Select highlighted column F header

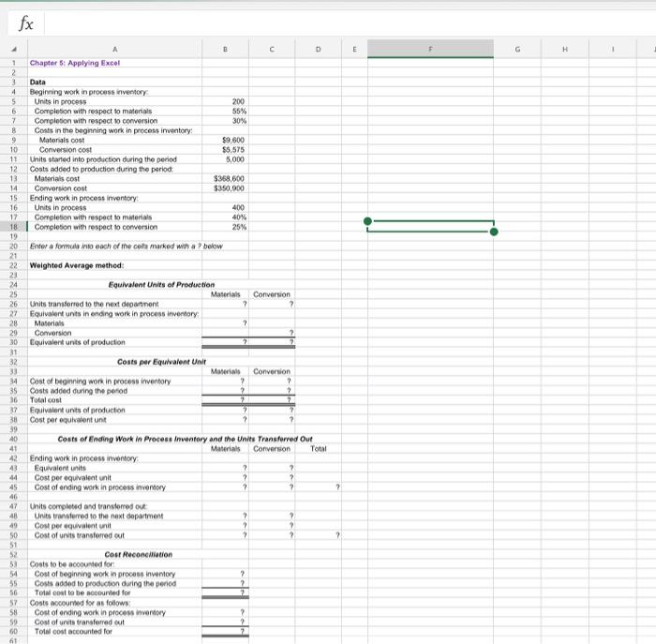430,50
